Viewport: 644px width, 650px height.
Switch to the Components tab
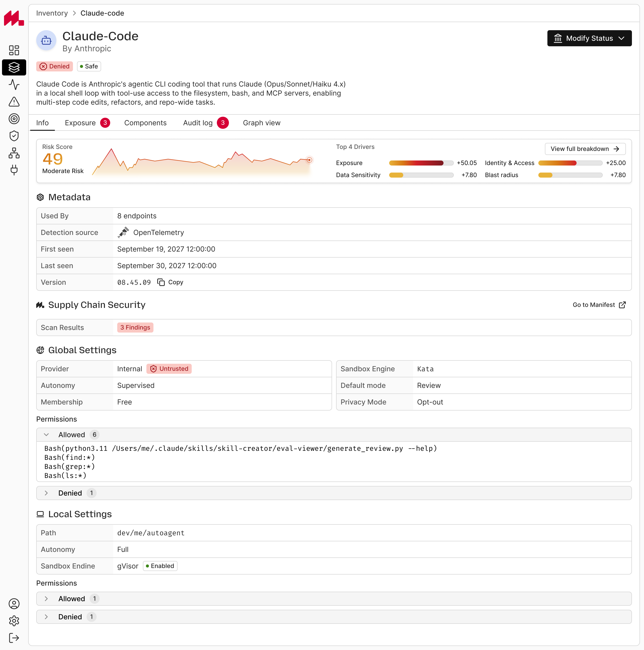click(x=145, y=123)
